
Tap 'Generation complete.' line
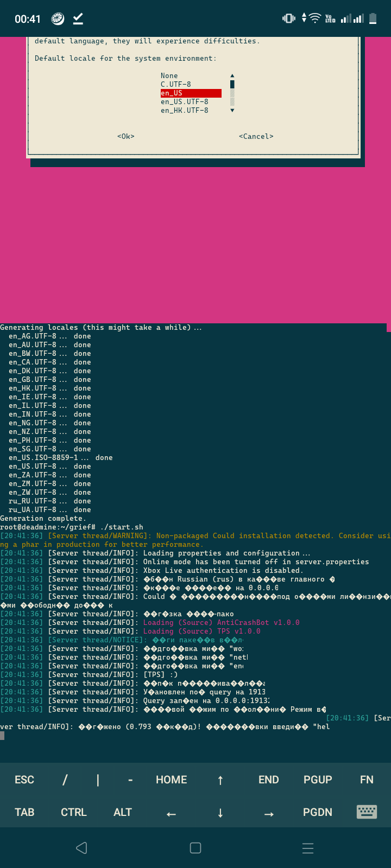pos(43,519)
